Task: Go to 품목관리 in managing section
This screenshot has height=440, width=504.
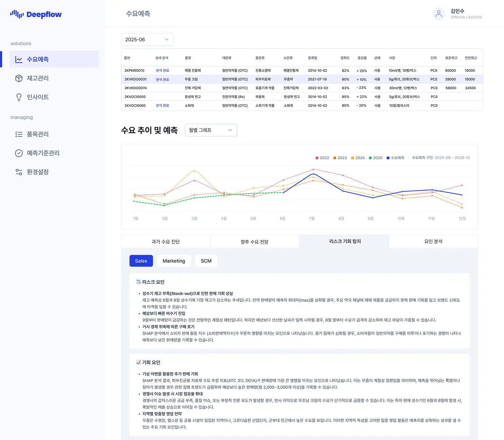Action: (x=54, y=134)
